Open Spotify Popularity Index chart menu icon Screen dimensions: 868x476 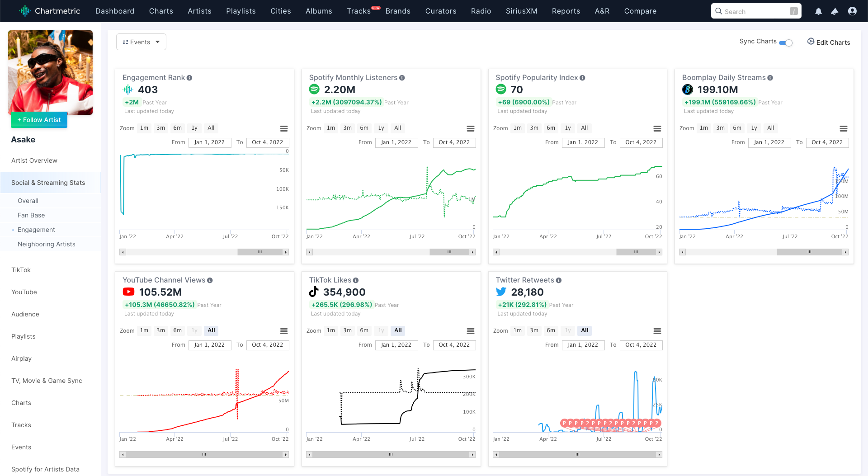(657, 129)
